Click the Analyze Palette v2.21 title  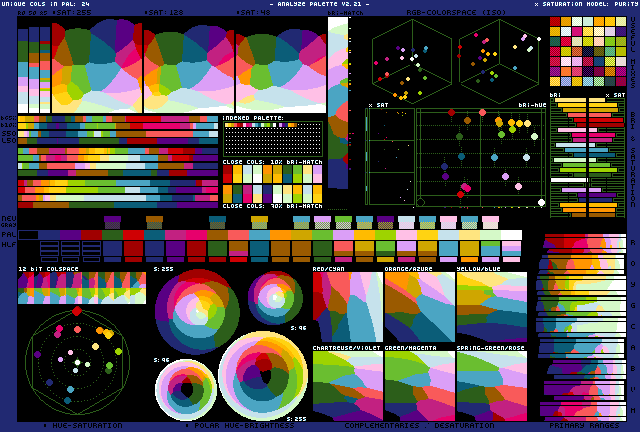[x=319, y=4]
